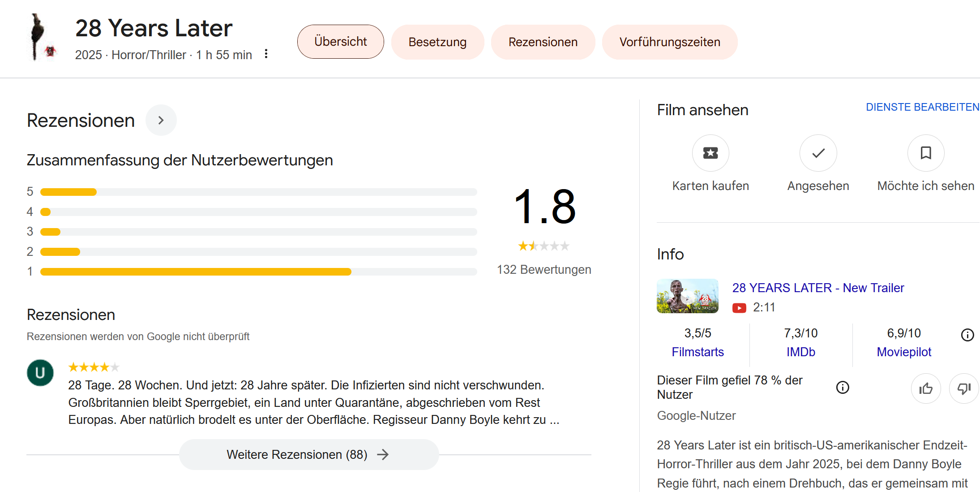Mark the film as Angesehen with checkmark
Viewport: 980px width, 492px height.
coord(818,153)
